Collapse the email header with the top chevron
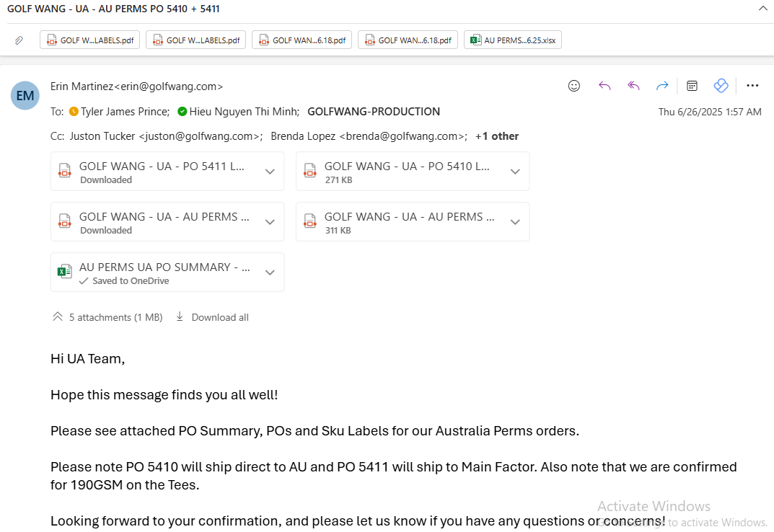The width and height of the screenshot is (774, 532). coord(762,9)
